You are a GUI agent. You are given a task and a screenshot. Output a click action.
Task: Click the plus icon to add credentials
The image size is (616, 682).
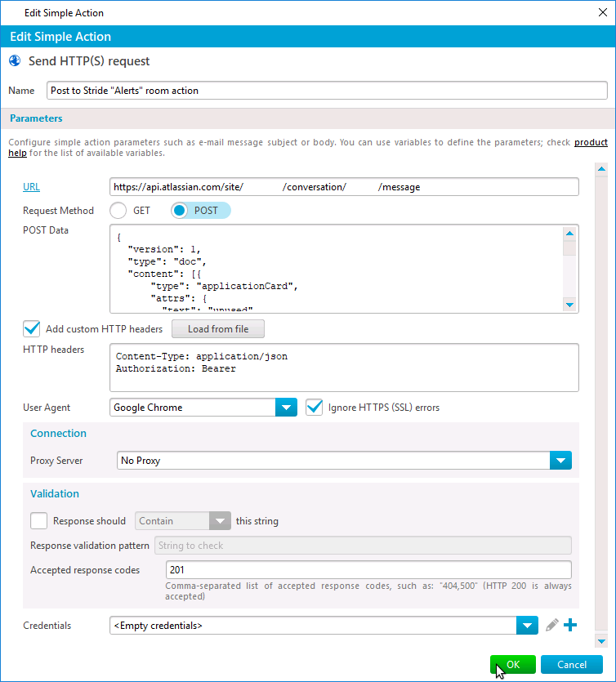[x=570, y=626]
